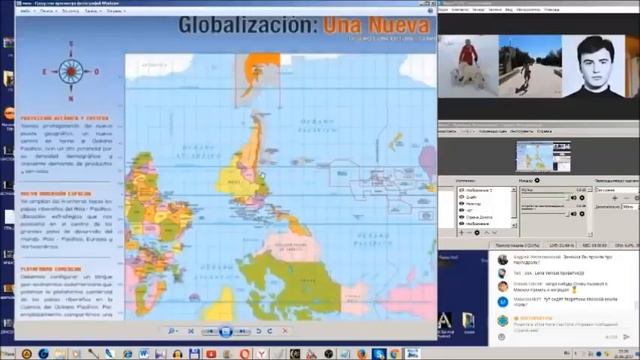This screenshot has width=640, height=360.
Task: Mute the first mixer audio channel
Action: tap(573, 198)
